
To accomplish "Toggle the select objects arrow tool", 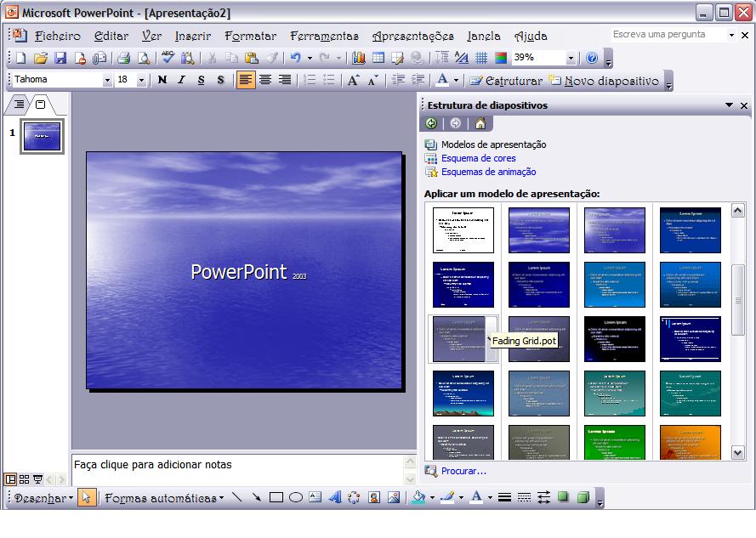I will click(x=86, y=497).
